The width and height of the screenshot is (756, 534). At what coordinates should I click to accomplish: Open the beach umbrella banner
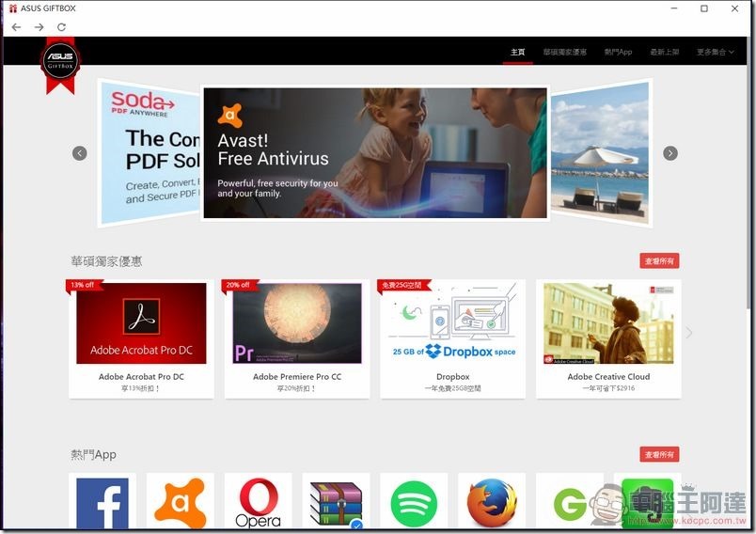pyautogui.click(x=600, y=152)
